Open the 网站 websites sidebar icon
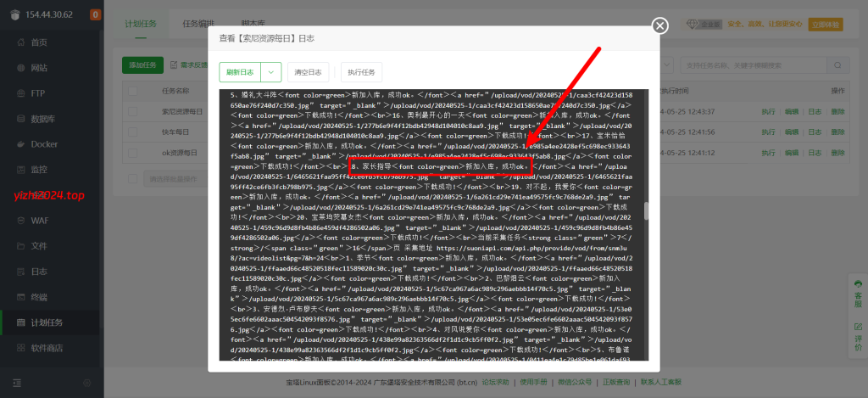868x398 pixels. pos(20,68)
